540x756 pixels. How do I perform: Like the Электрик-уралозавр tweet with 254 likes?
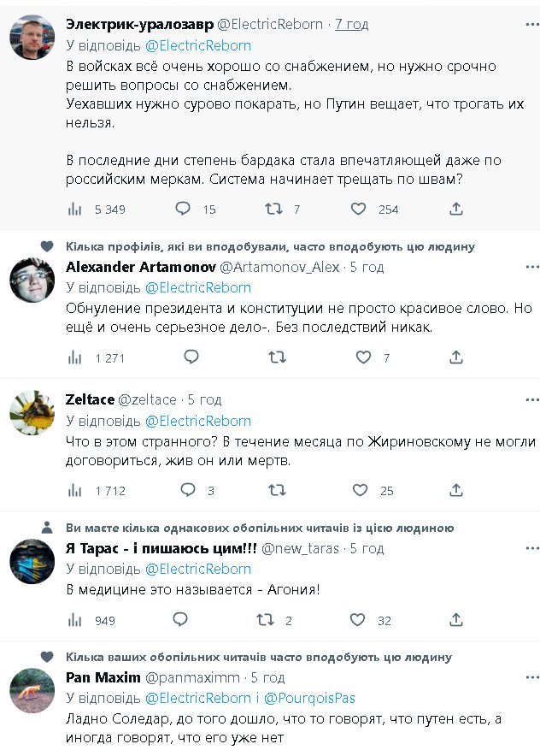[359, 209]
